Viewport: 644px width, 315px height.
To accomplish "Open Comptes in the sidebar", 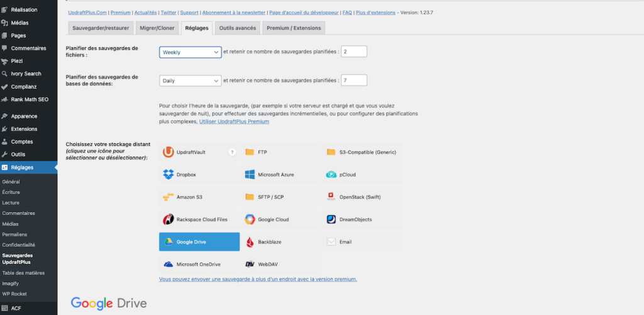I will point(22,141).
